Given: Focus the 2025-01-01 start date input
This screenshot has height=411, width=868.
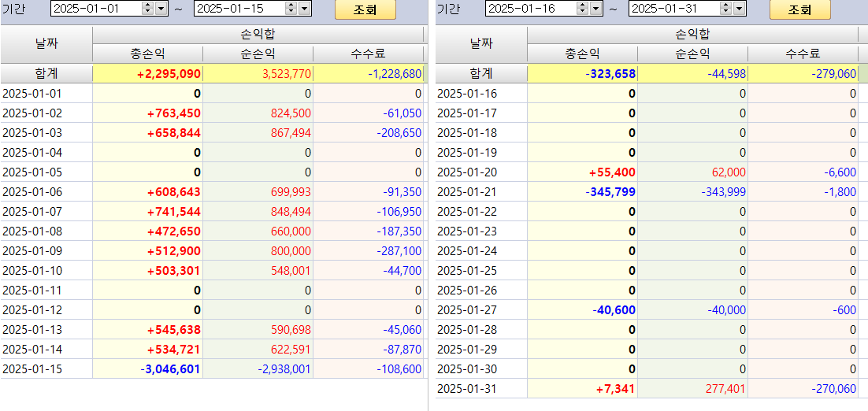Looking at the screenshot, I should [96, 9].
